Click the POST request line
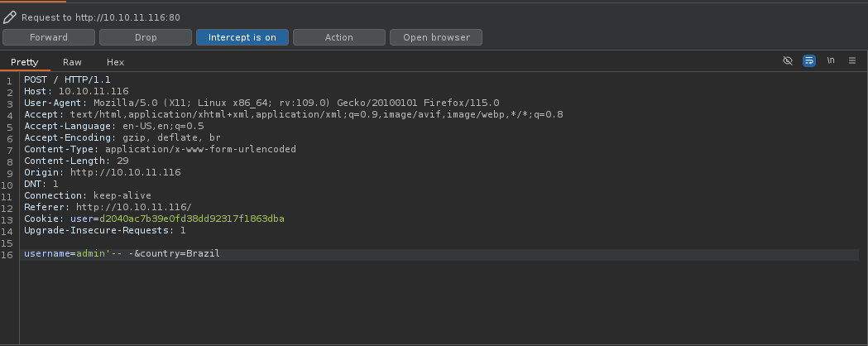The width and height of the screenshot is (868, 346). pyautogui.click(x=67, y=79)
